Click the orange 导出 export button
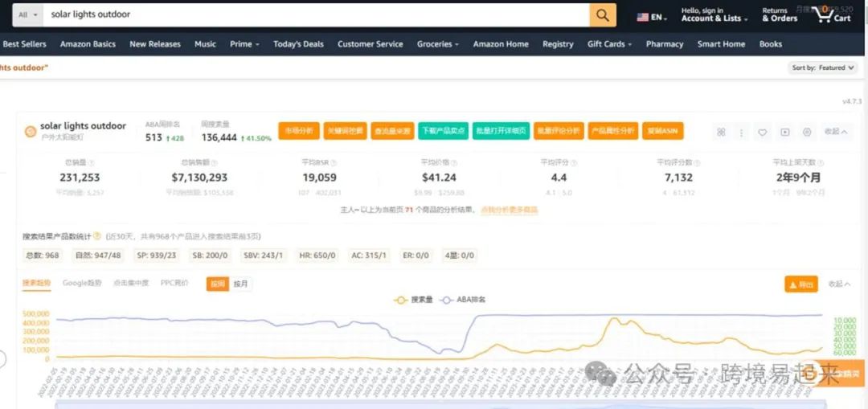 click(801, 284)
